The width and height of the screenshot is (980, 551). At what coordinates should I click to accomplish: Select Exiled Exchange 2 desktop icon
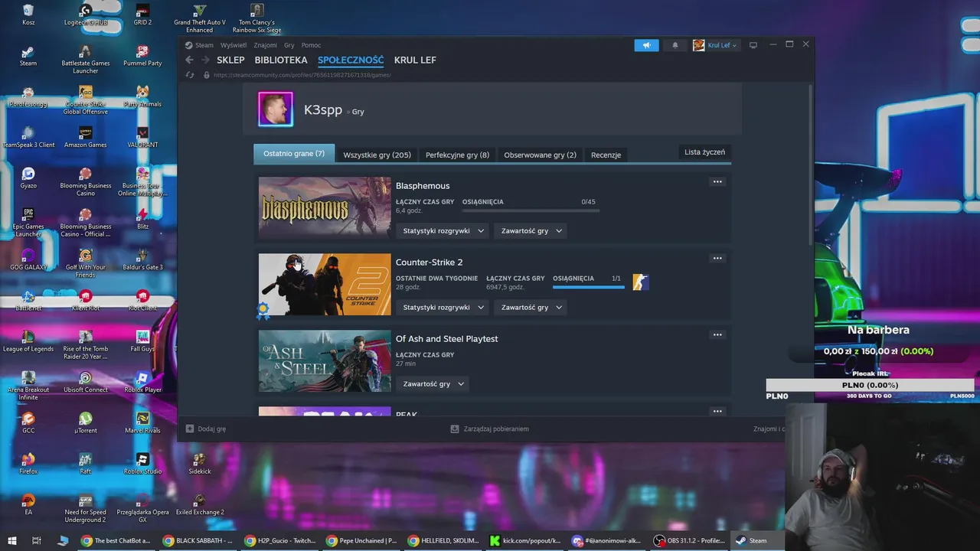pos(200,504)
